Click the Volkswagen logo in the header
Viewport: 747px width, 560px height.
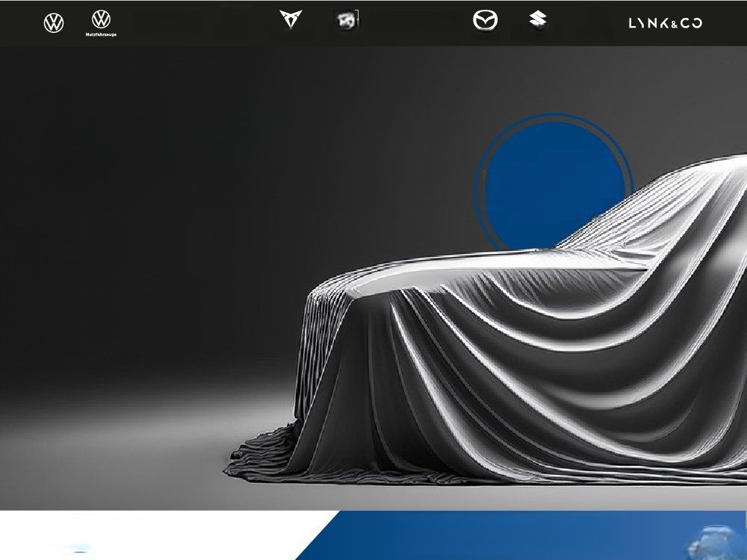54,23
